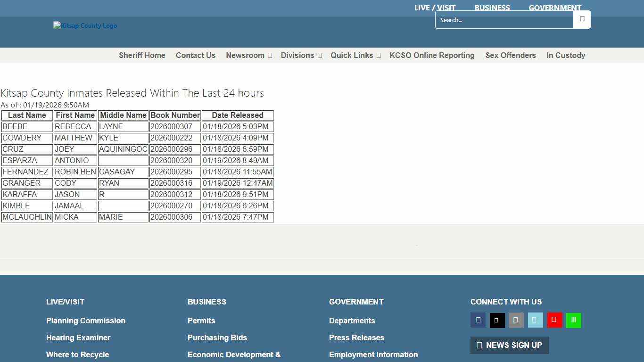Open the Planning Commission footer link
Image resolution: width=644 pixels, height=362 pixels.
tap(86, 321)
